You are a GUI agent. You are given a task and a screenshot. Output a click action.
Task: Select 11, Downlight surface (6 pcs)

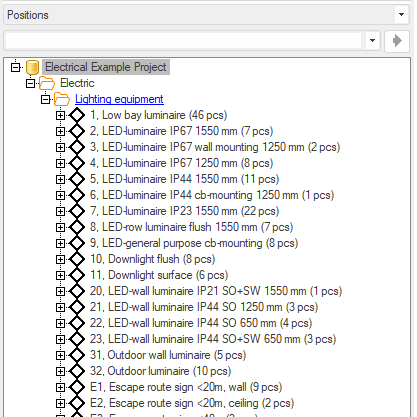pos(159,275)
